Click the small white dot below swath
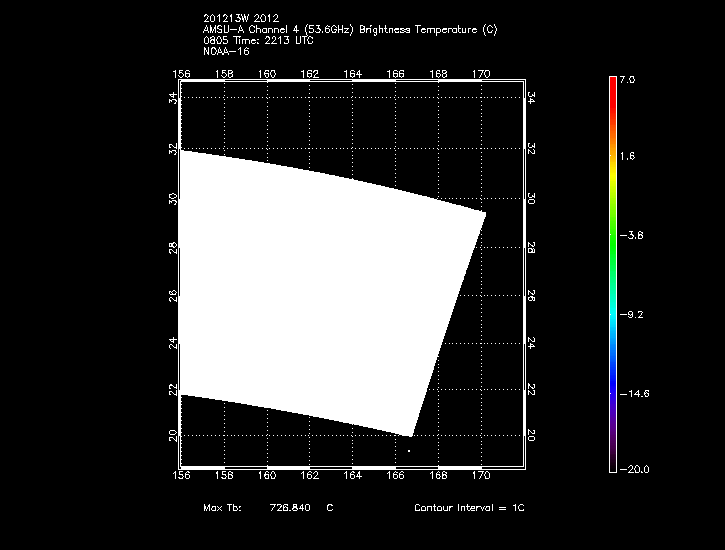Viewport: 725px width, 550px height. [409, 451]
